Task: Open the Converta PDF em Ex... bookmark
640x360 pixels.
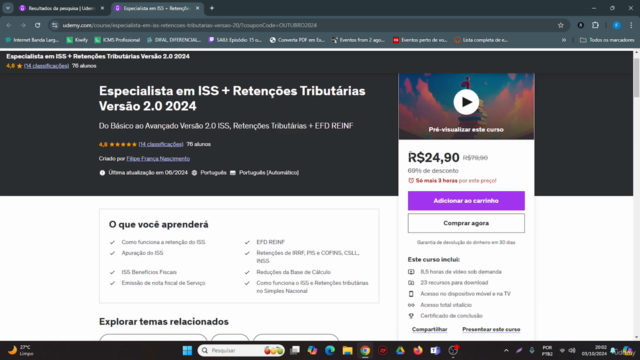Action: click(297, 40)
